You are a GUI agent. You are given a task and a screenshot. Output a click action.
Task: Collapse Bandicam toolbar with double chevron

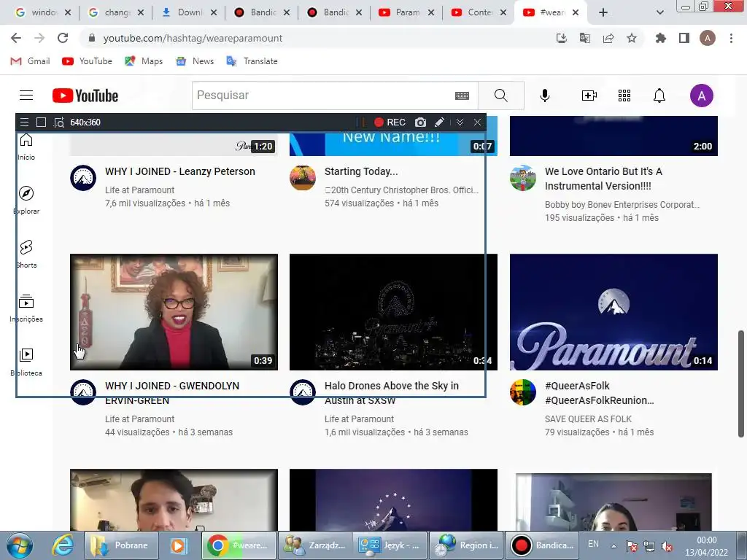click(x=460, y=122)
